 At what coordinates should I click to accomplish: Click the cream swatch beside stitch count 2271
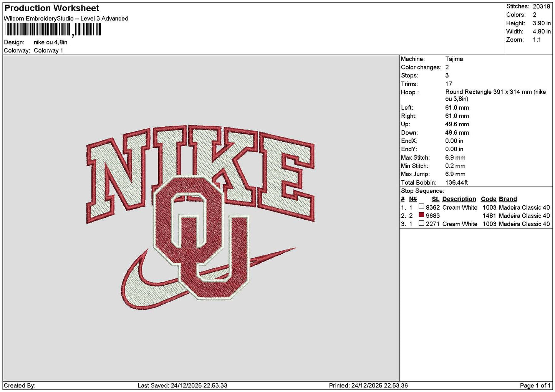(421, 223)
